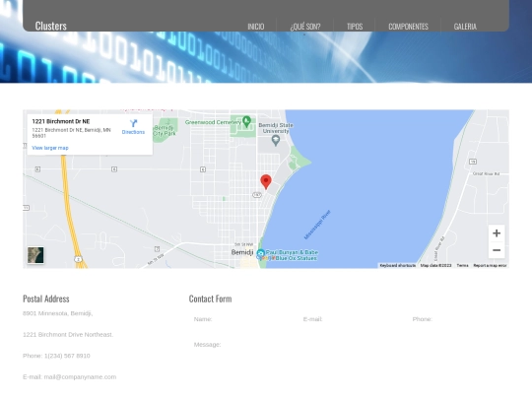Open the GALERIA menu item
Screen dimensions: 532x399
tap(465, 27)
